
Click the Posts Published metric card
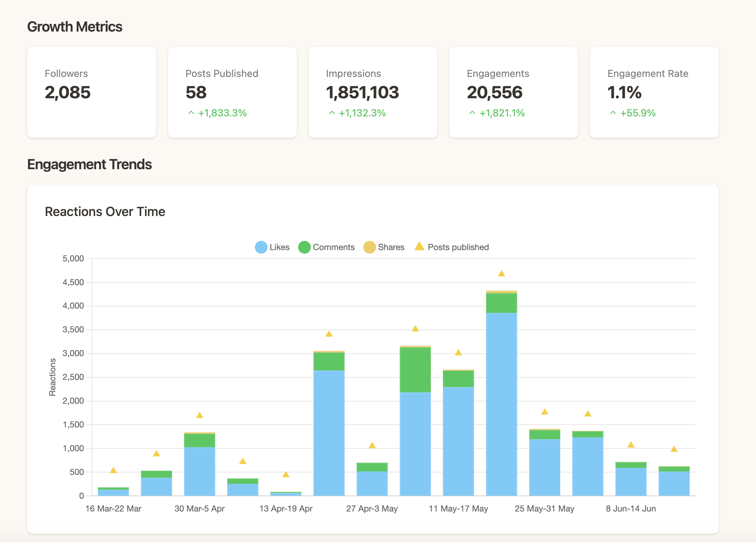coord(232,92)
